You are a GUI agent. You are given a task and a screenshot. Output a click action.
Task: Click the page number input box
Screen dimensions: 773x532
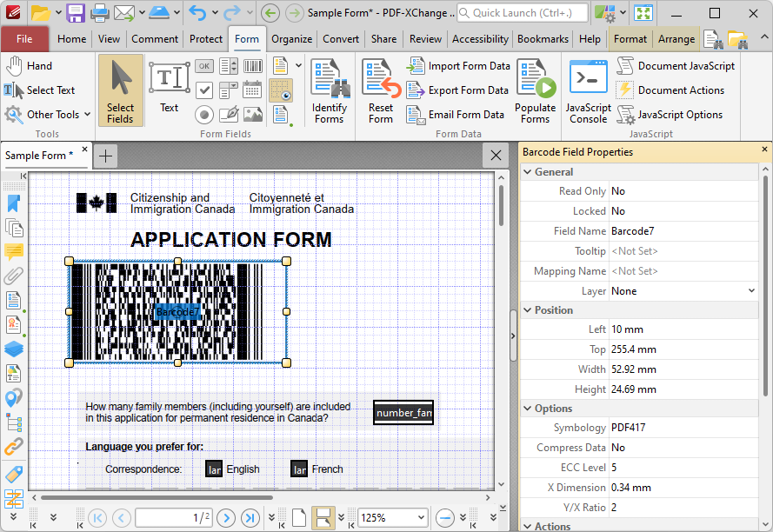tap(175, 518)
